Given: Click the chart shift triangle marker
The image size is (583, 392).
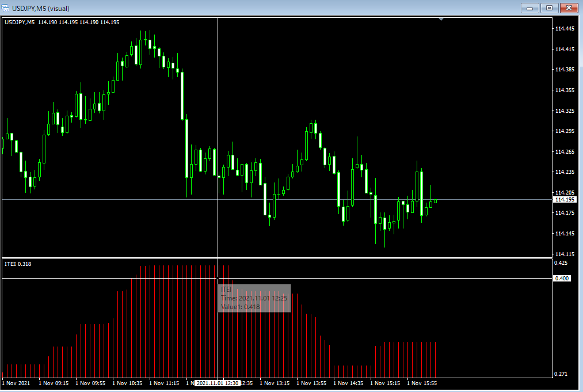Looking at the screenshot, I should pos(441,20).
